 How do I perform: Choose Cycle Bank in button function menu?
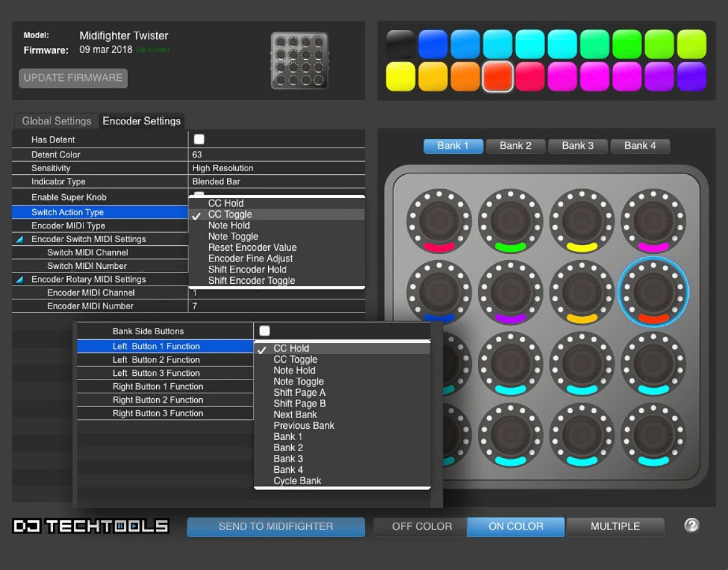coord(342,481)
